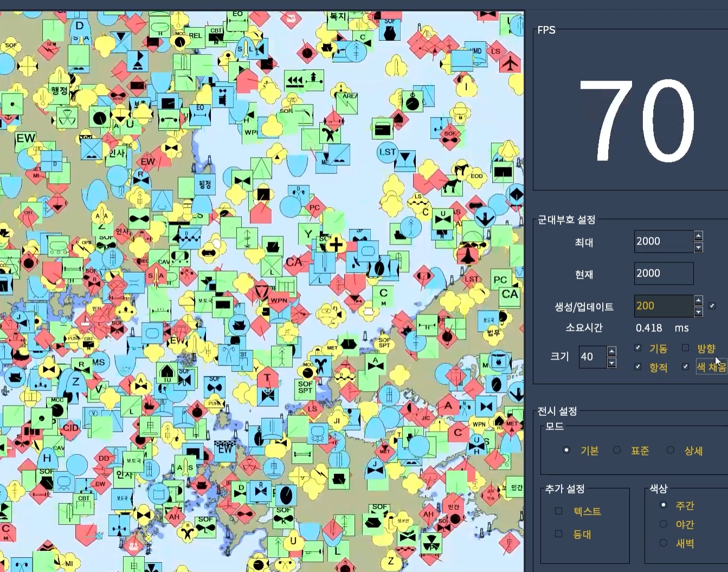Increase the 최대 value with up arrow
Image resolution: width=728 pixels, height=572 pixels.
pyautogui.click(x=698, y=236)
